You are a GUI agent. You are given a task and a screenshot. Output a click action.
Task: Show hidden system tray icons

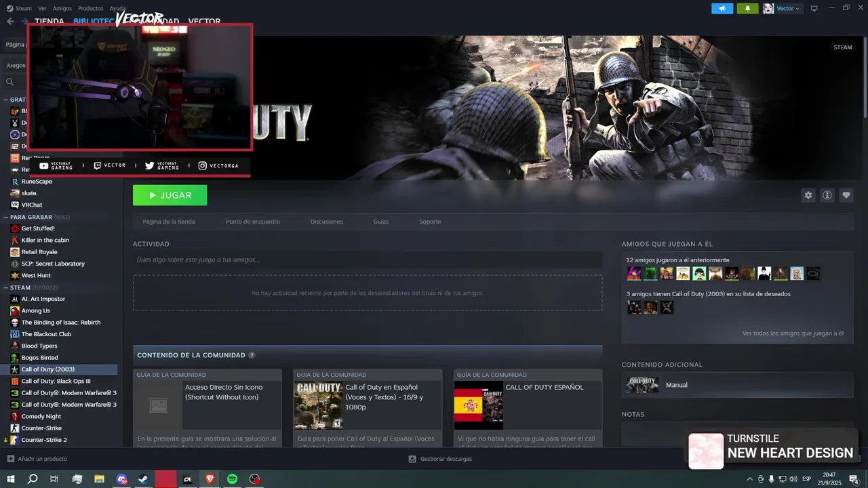[749, 479]
